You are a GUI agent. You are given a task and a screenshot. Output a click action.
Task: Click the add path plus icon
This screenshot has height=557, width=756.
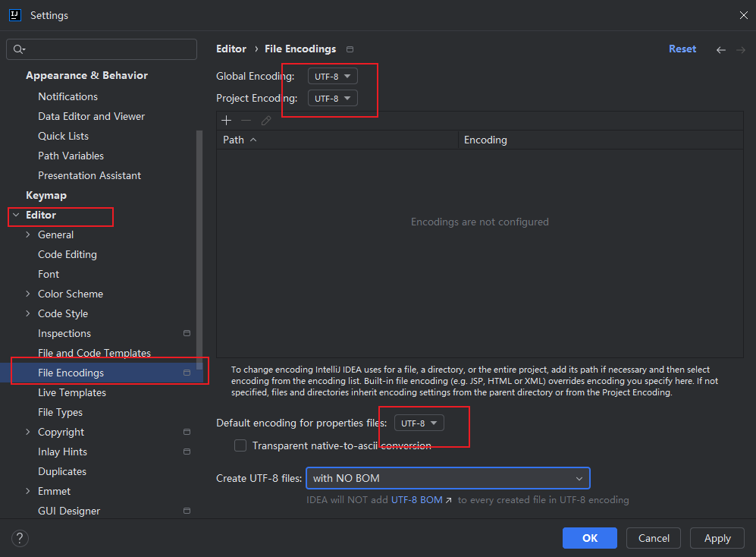[226, 120]
